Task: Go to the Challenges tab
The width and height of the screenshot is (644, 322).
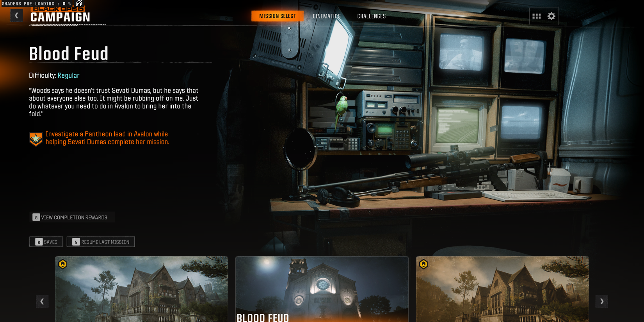Action: 371,16
